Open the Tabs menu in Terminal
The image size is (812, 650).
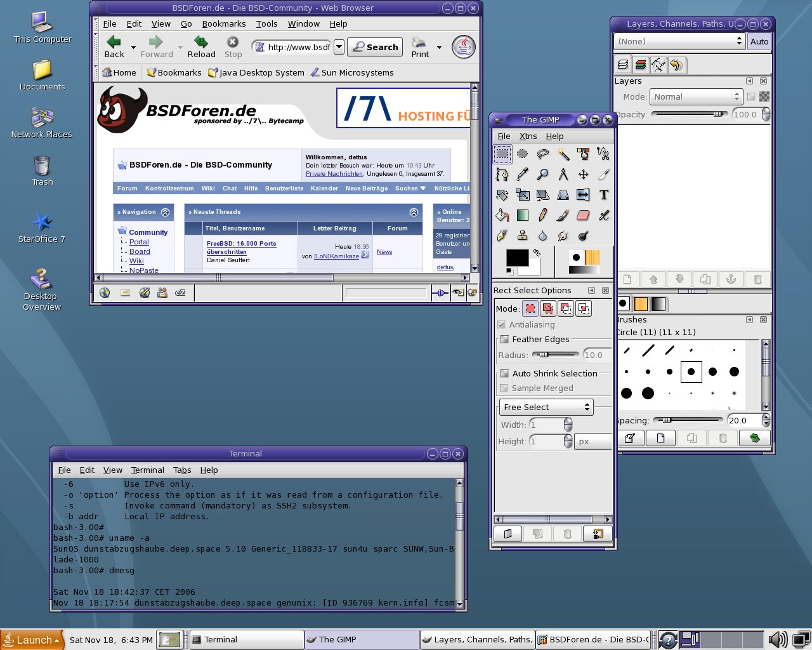point(182,470)
